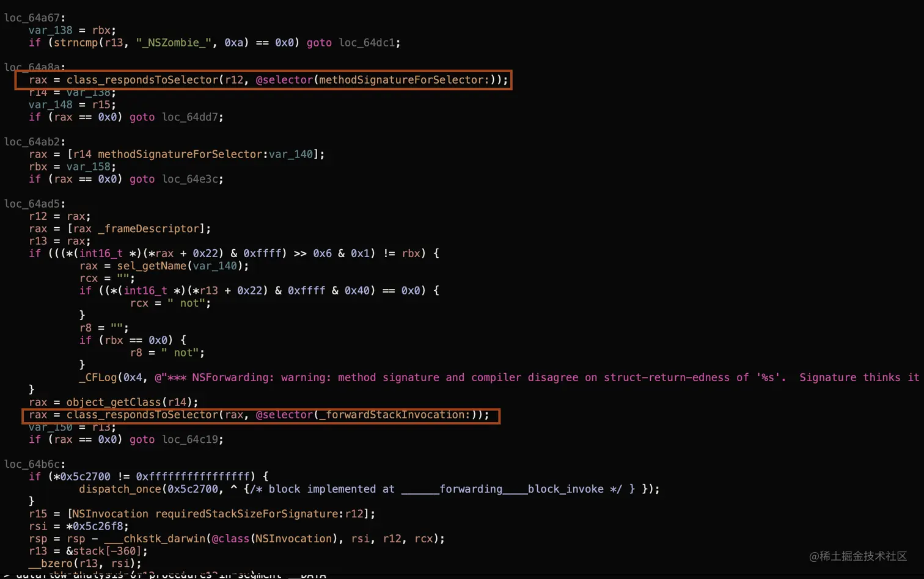Click the dispatch_once forwarding block_invoke line
Image resolution: width=924 pixels, height=579 pixels.
(369, 489)
